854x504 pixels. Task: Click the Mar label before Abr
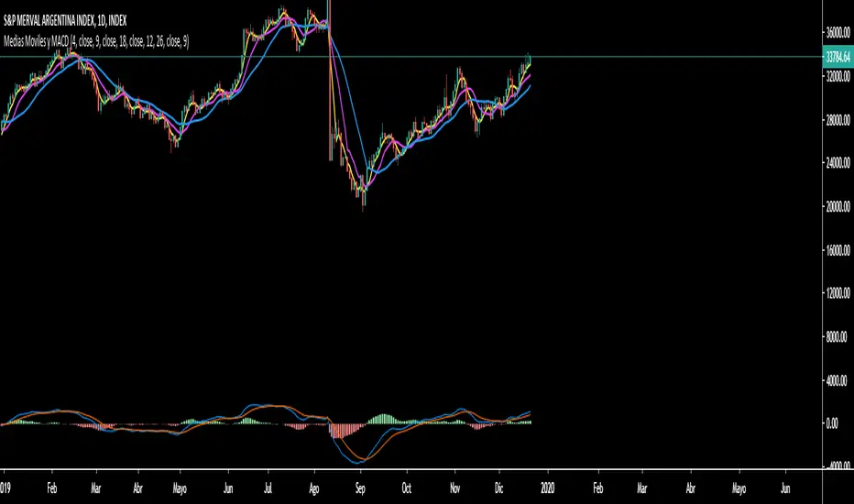click(x=96, y=488)
